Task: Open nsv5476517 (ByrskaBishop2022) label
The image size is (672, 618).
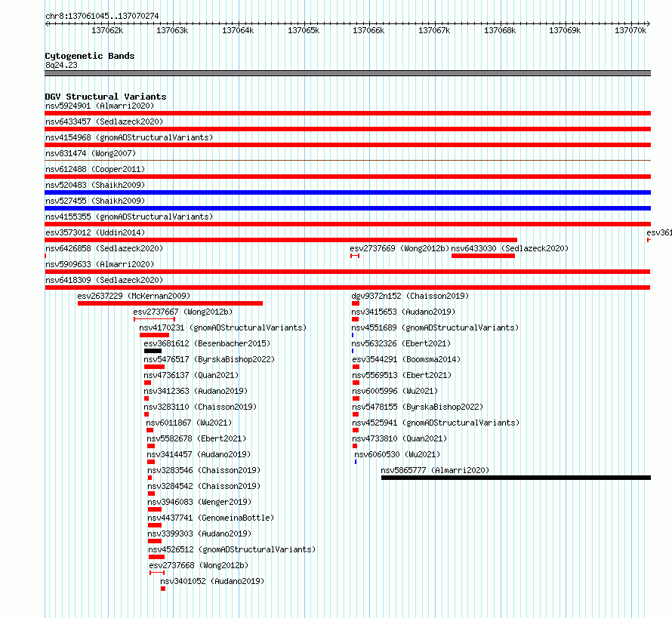Action: click(x=209, y=359)
